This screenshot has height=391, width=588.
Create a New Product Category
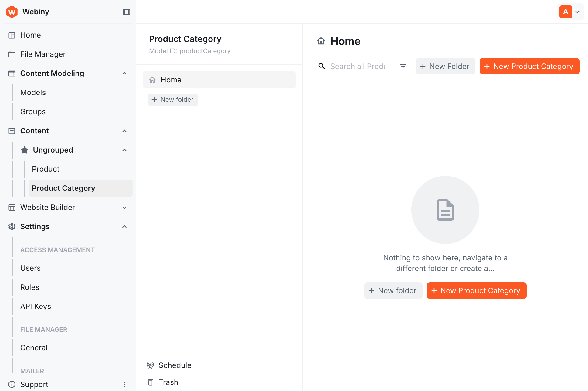coord(529,66)
